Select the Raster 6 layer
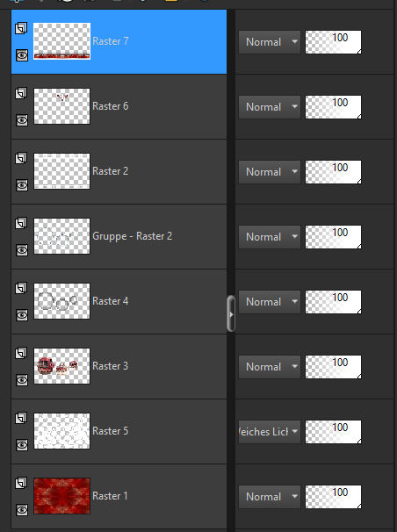 (x=119, y=106)
